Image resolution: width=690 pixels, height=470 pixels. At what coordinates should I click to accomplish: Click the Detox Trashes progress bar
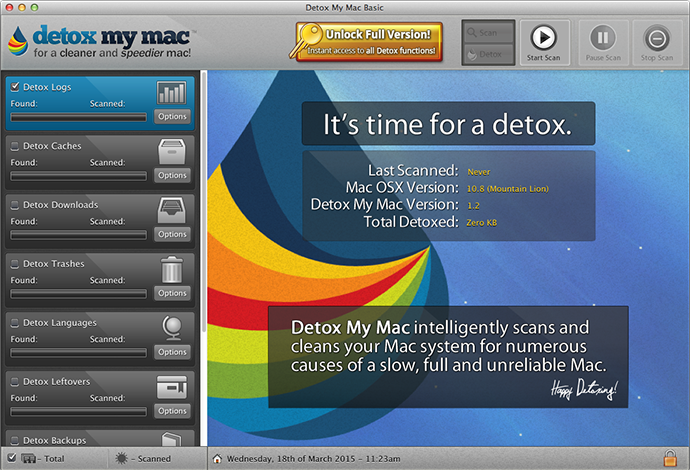(x=78, y=294)
